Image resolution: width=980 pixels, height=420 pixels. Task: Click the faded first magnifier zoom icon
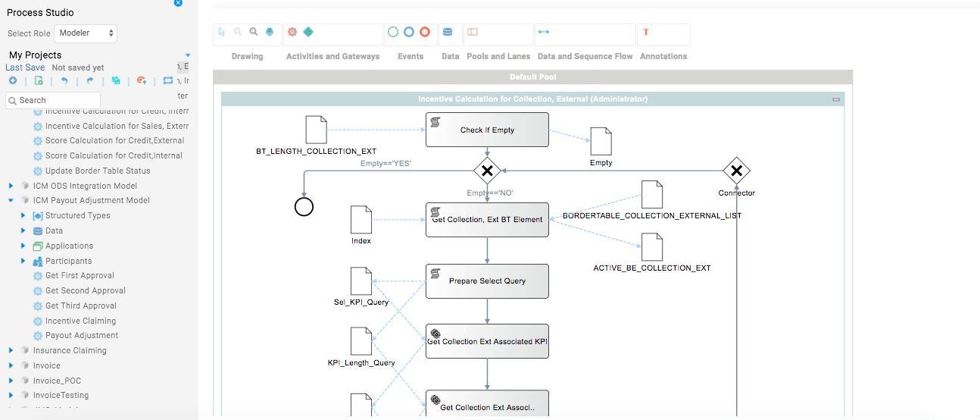pos(238,32)
